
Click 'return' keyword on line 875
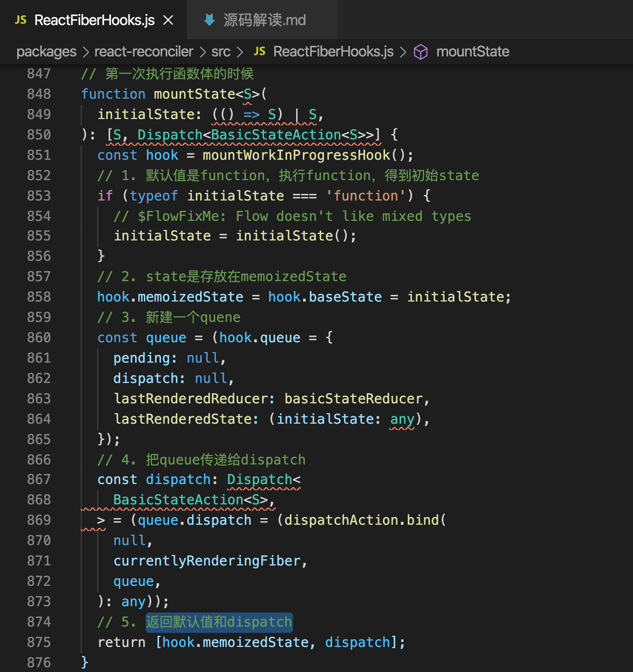click(x=121, y=642)
